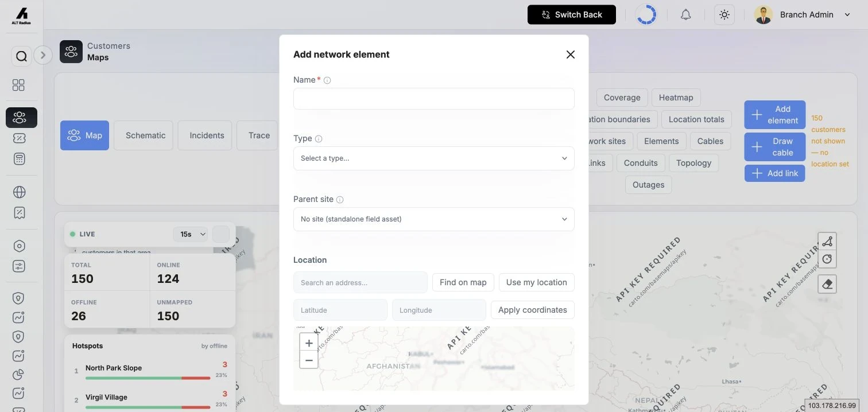Toggle the Conduits layer
Viewport: 868px width, 412px height.
(x=641, y=163)
